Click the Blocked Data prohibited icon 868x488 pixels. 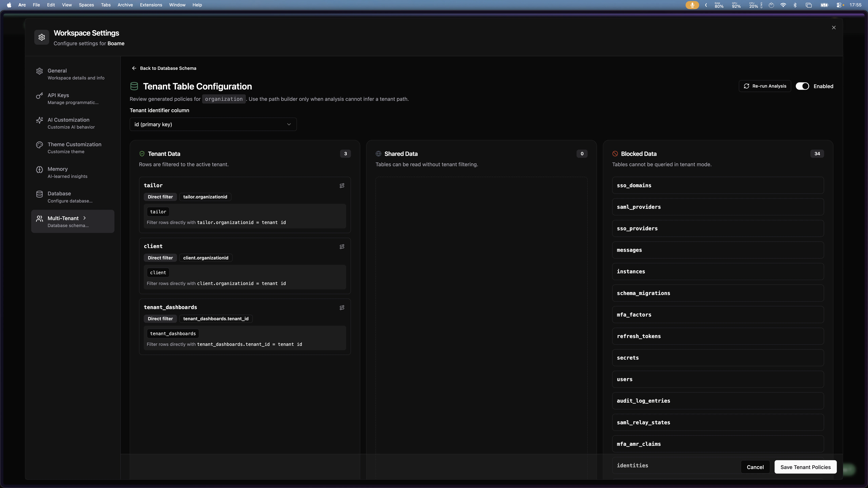point(615,154)
